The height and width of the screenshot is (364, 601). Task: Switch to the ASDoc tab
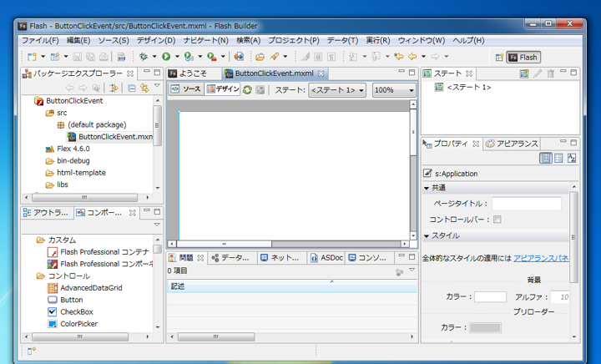click(x=327, y=258)
